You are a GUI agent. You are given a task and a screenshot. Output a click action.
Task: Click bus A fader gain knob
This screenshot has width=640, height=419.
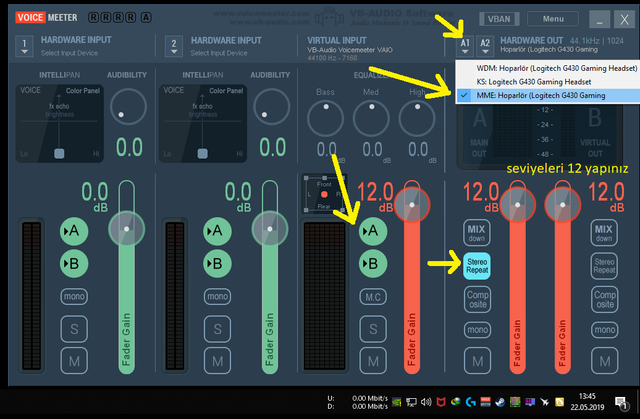pos(518,205)
